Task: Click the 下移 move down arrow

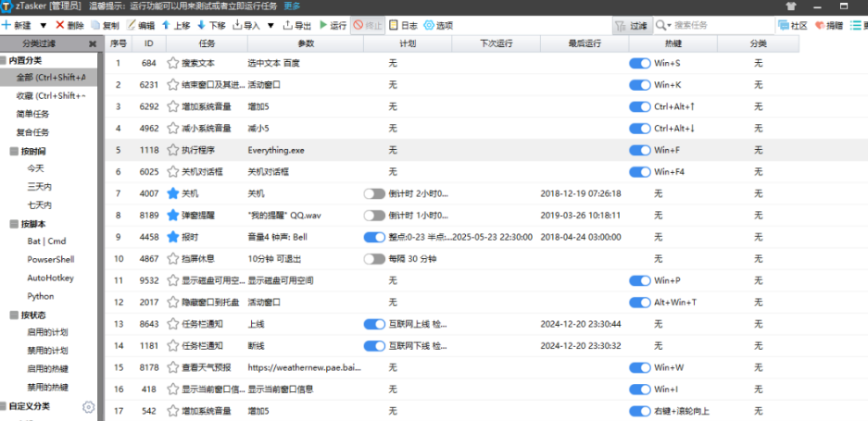Action: tap(202, 26)
